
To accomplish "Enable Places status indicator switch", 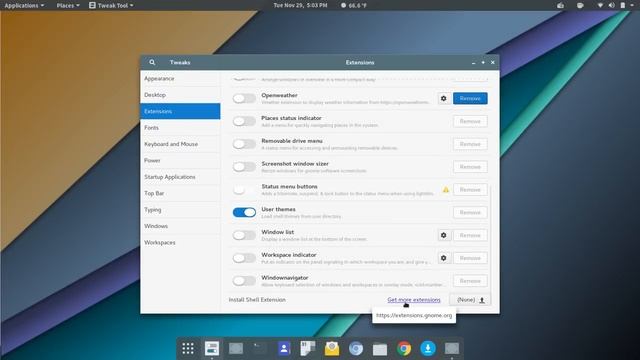I will click(x=244, y=121).
